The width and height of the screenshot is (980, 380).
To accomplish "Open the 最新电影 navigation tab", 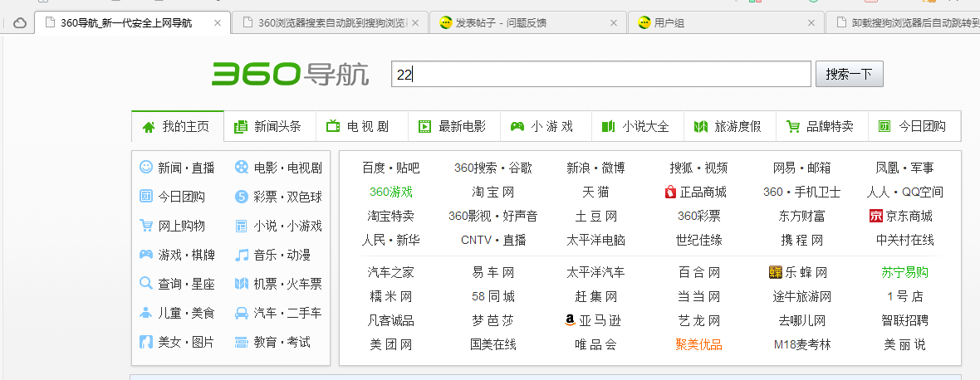I will coord(454,127).
